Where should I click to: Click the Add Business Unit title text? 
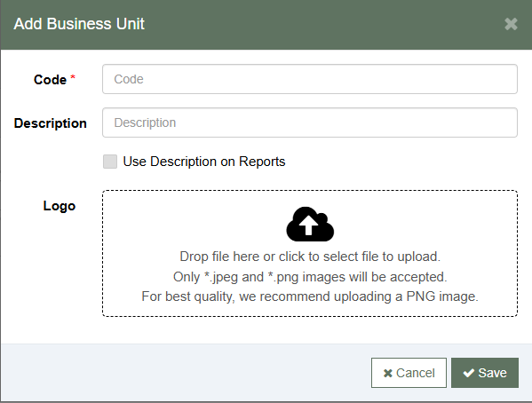tap(79, 24)
